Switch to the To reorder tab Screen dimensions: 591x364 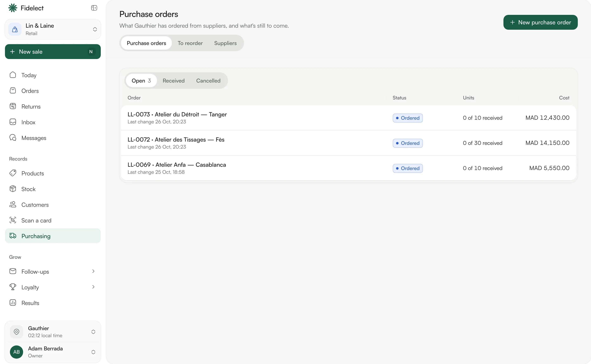tap(190, 43)
